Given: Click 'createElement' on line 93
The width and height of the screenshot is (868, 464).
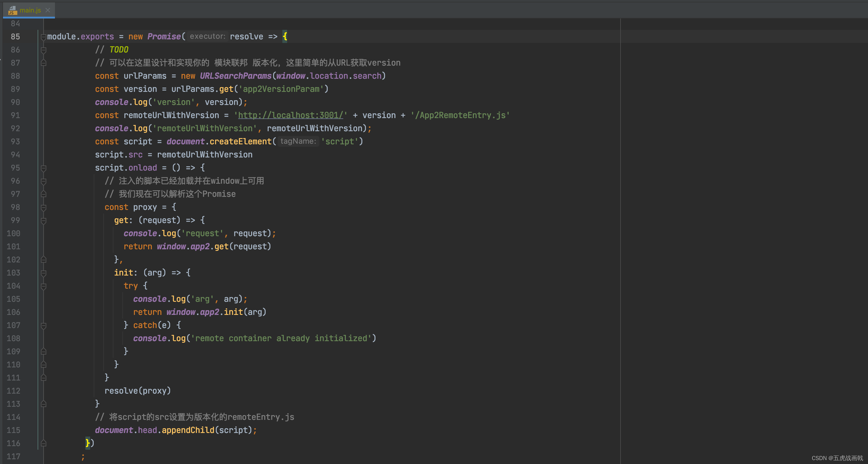Looking at the screenshot, I should [x=240, y=142].
